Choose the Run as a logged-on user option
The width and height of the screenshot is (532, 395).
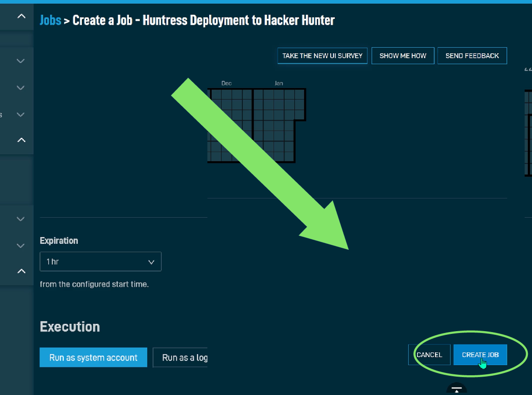click(x=181, y=357)
